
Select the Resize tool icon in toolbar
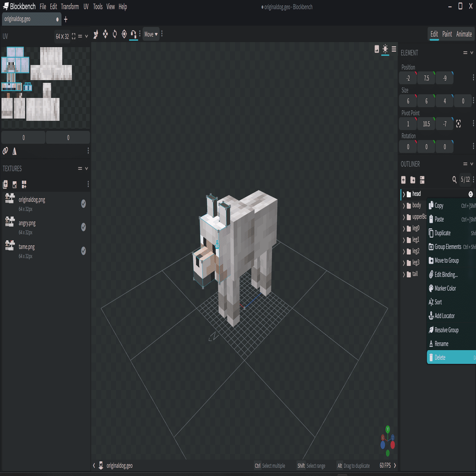(105, 34)
